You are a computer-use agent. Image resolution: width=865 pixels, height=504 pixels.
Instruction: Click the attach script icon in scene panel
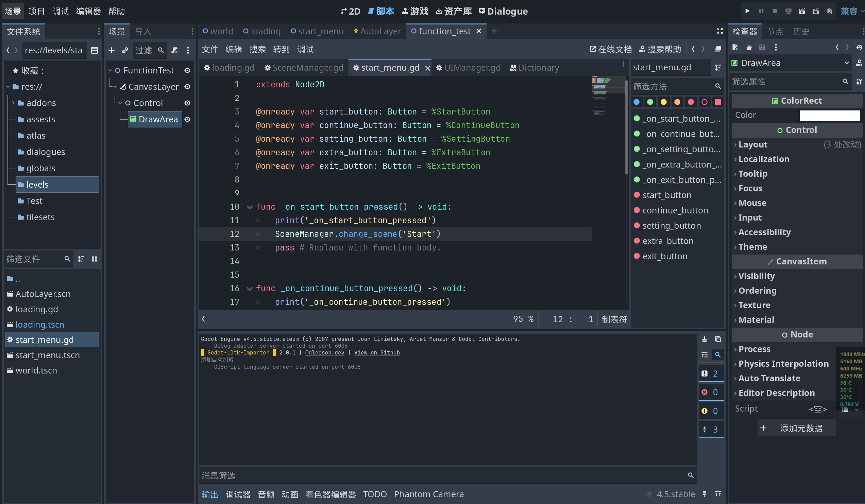[175, 50]
